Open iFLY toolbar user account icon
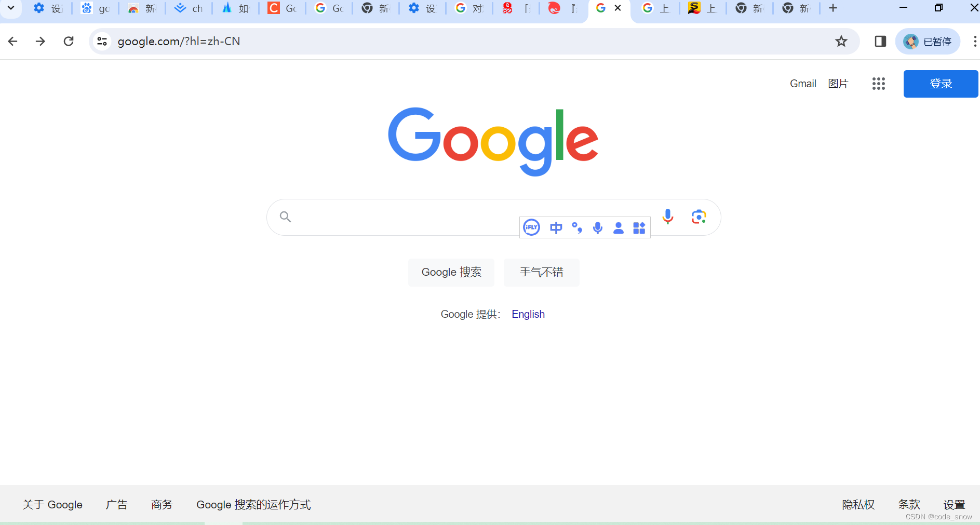Image resolution: width=980 pixels, height=525 pixels. [x=619, y=228]
